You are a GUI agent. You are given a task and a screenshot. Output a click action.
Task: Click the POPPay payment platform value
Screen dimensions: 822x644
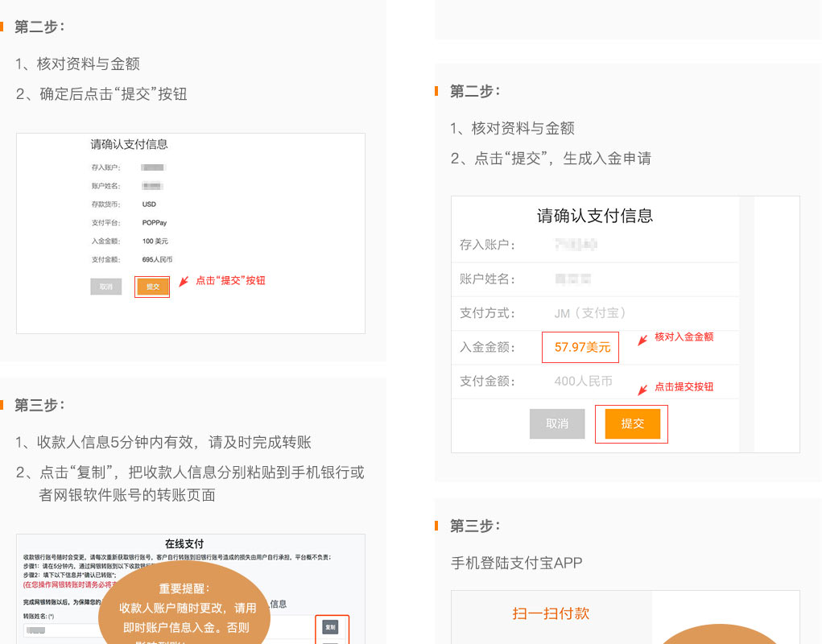coord(154,223)
